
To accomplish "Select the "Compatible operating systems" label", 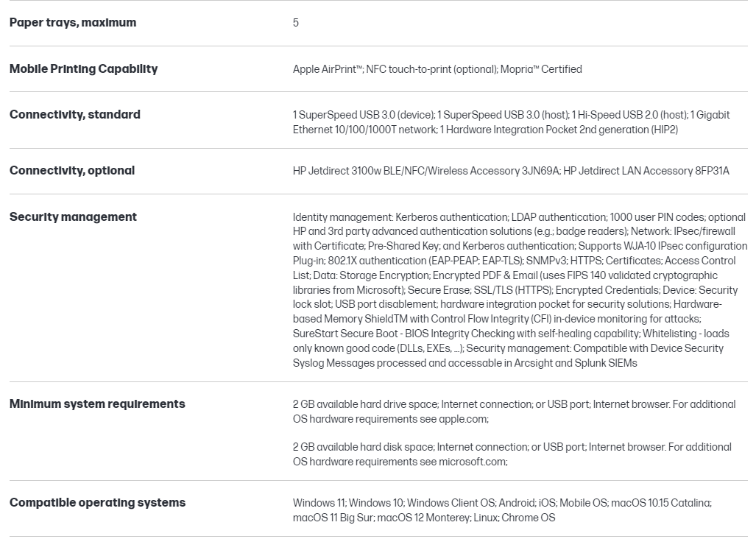I will (x=97, y=503).
